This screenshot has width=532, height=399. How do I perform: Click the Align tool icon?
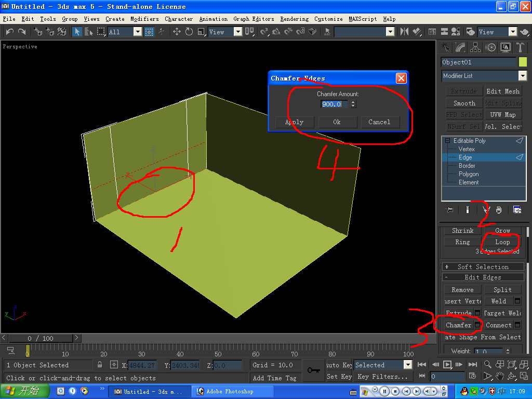[417, 32]
